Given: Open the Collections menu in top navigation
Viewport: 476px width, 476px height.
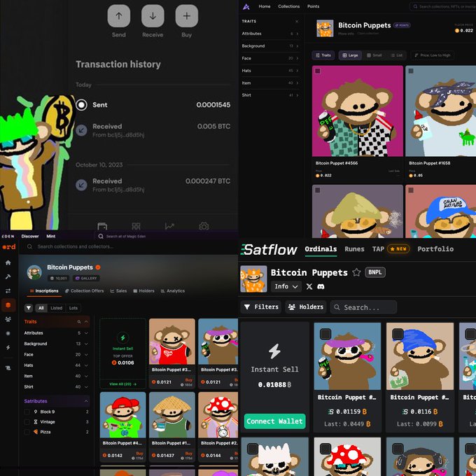Looking at the screenshot, I should click(x=288, y=6).
